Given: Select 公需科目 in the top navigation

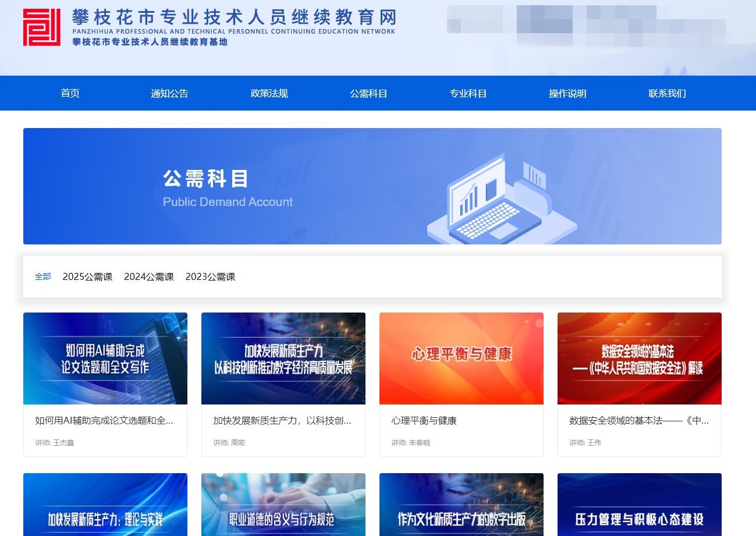Looking at the screenshot, I should (368, 93).
